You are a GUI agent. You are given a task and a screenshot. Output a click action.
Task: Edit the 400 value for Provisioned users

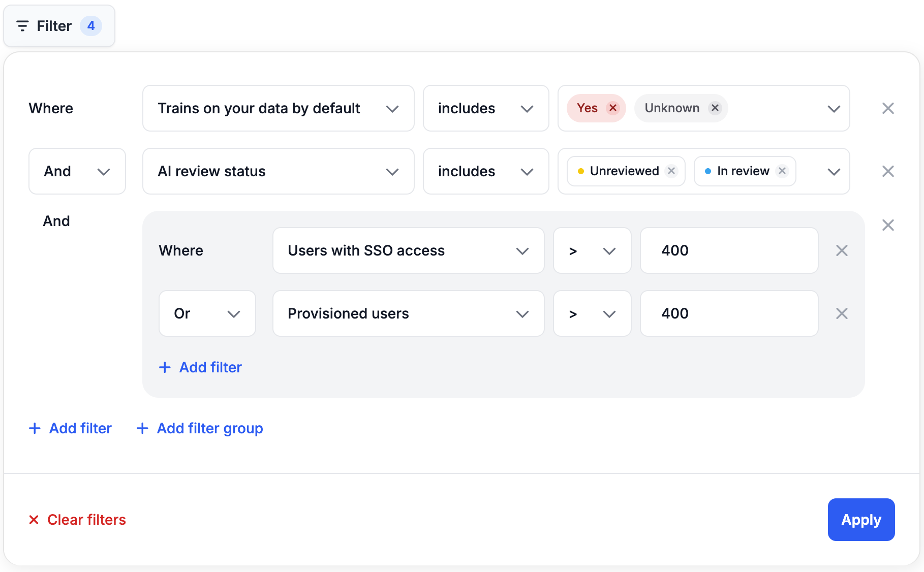pyautogui.click(x=728, y=313)
